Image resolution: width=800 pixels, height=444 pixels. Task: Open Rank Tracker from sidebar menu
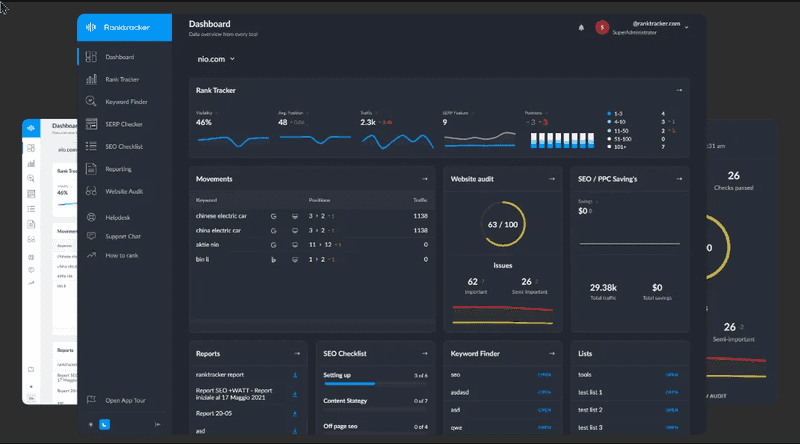(x=124, y=79)
